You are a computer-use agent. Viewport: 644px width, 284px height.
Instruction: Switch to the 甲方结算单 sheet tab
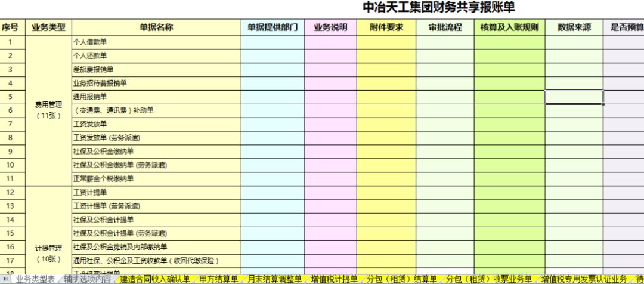coord(218,279)
